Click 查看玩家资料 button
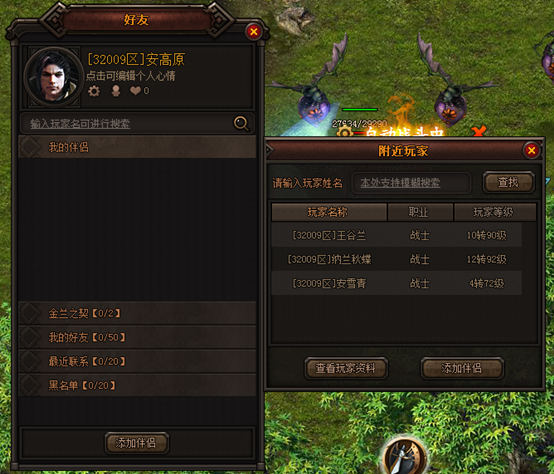Viewport: 554px width, 474px height. pyautogui.click(x=346, y=368)
